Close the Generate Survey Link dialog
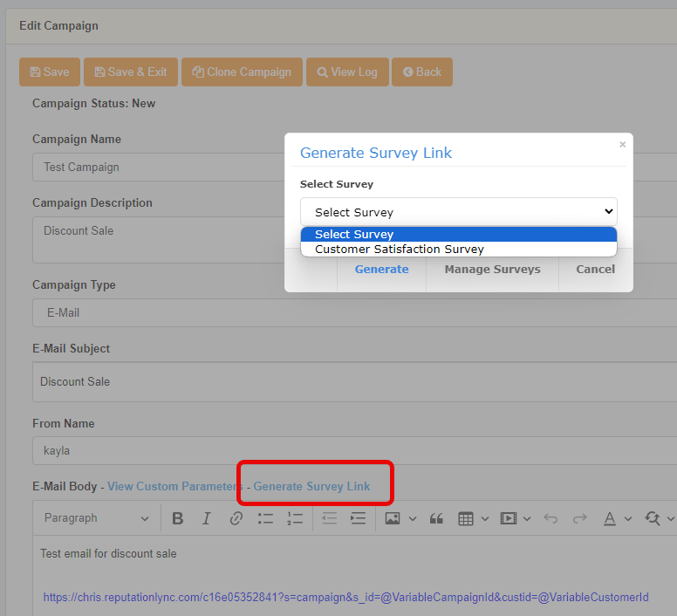 [x=623, y=145]
